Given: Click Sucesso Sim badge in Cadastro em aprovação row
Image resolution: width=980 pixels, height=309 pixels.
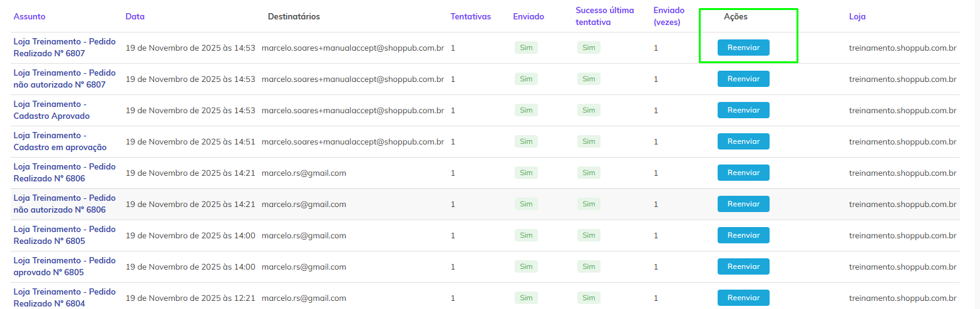Looking at the screenshot, I should tap(589, 141).
